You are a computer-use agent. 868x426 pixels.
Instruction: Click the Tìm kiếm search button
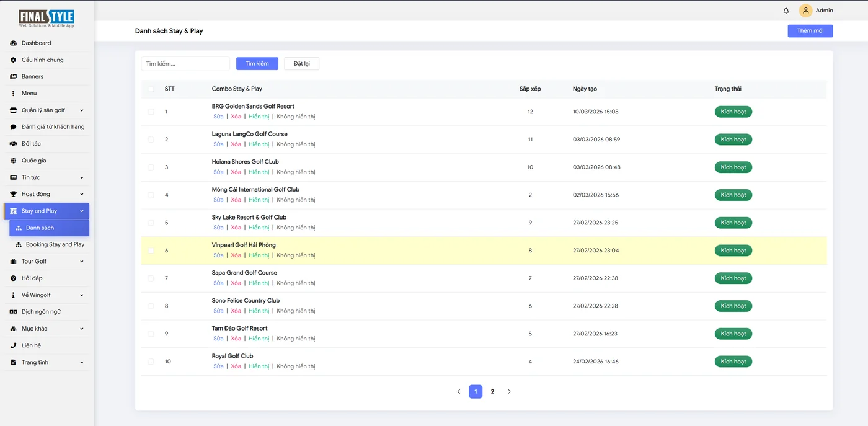tap(257, 64)
